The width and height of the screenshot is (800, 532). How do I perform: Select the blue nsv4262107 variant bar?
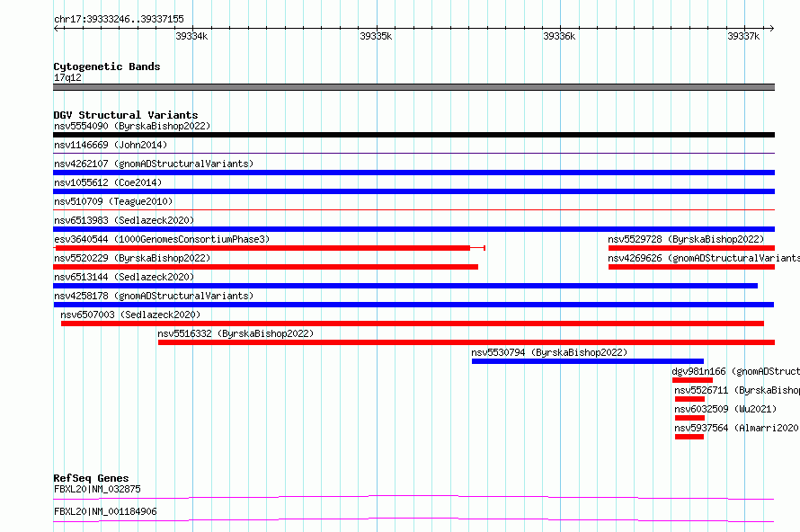(x=413, y=173)
